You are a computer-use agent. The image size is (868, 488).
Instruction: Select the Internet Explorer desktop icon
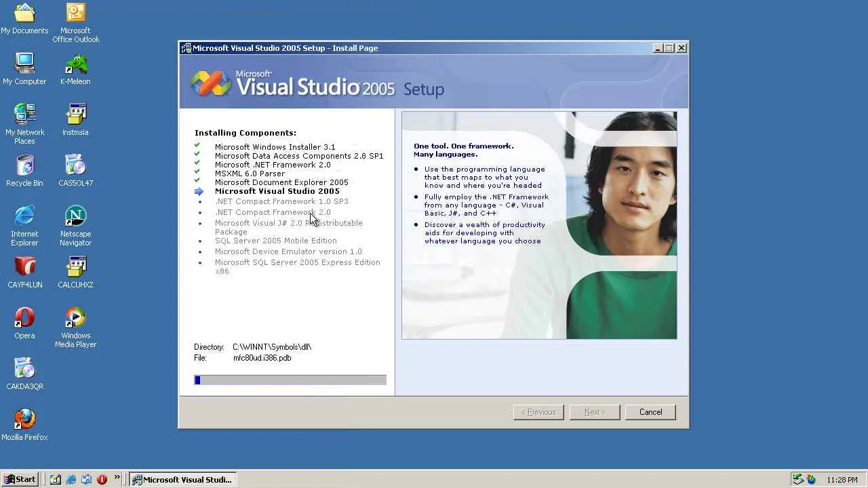[24, 225]
